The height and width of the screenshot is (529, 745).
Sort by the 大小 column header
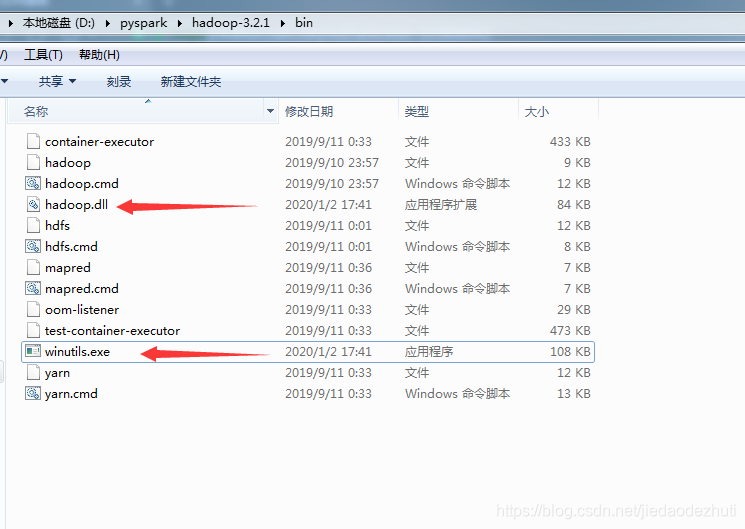(559, 111)
